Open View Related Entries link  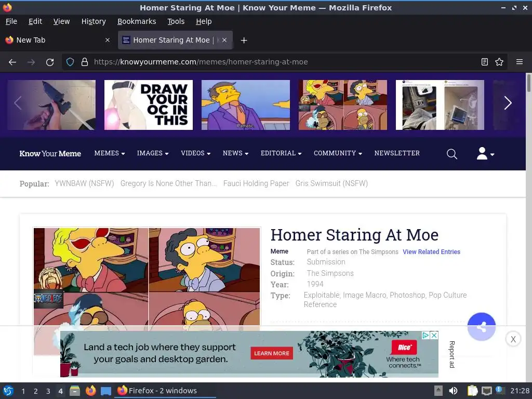[x=431, y=252]
